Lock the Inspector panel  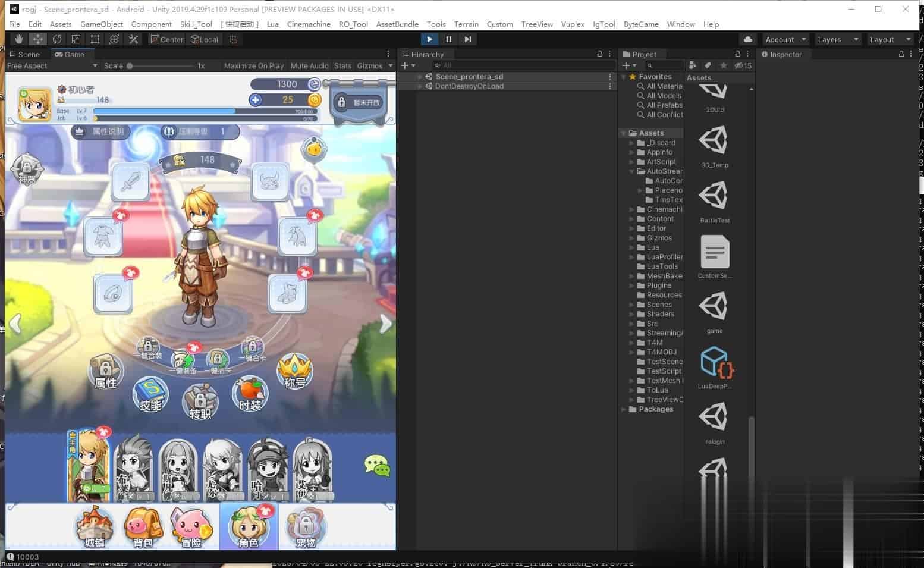pos(901,54)
